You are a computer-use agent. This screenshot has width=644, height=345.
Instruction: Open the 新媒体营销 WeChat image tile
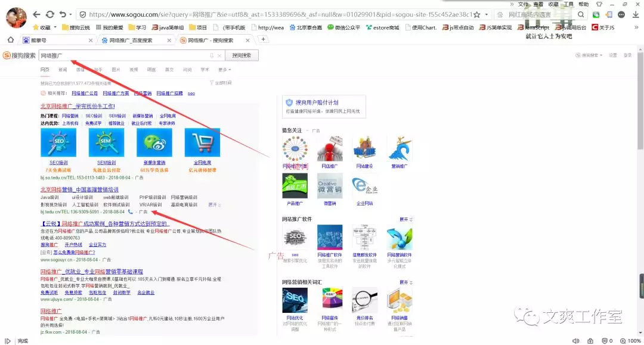[x=154, y=142]
